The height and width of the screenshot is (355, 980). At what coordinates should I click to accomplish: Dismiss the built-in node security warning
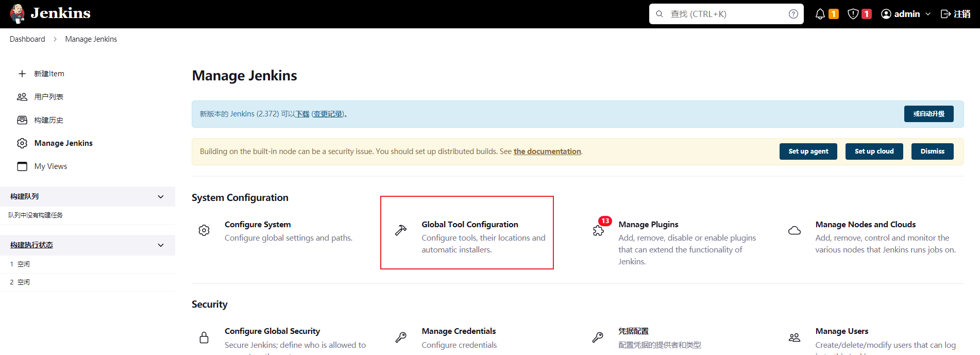(932, 151)
